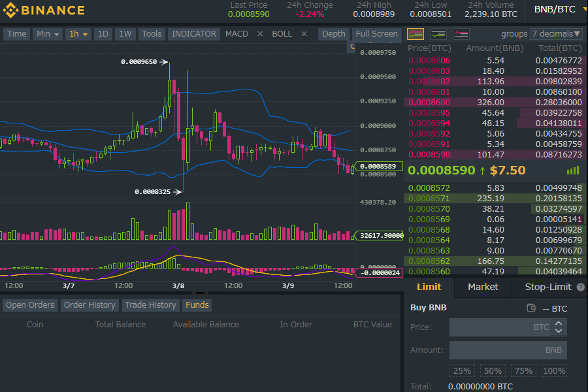Switch to the Limit order tab
Screen dimensions: 588x392
(429, 287)
